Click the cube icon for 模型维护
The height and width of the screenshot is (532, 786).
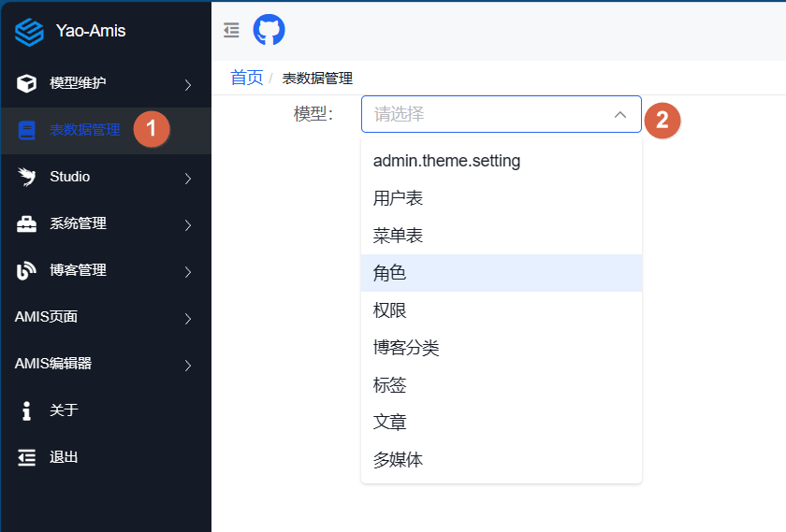pos(27,83)
